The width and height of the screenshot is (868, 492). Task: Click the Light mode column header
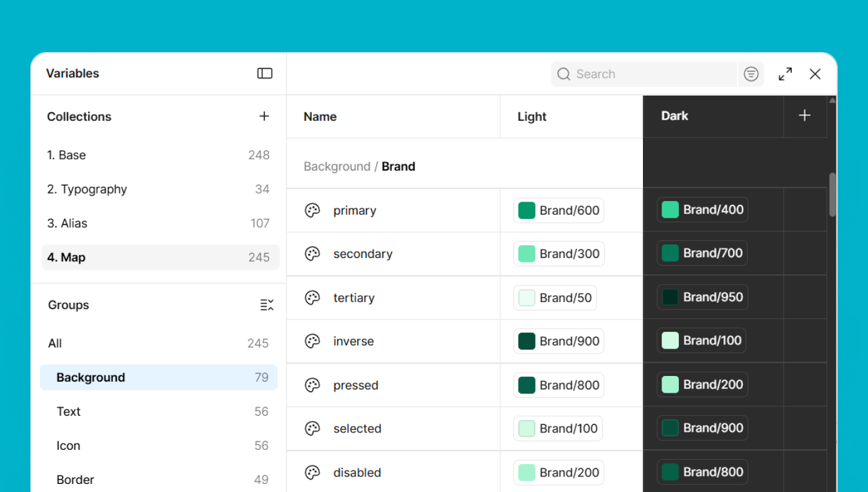coord(532,117)
